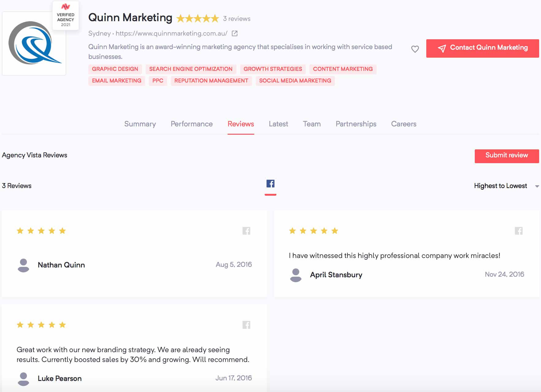This screenshot has height=392, width=541.
Task: Click the agency description paragraph
Action: pos(240,52)
